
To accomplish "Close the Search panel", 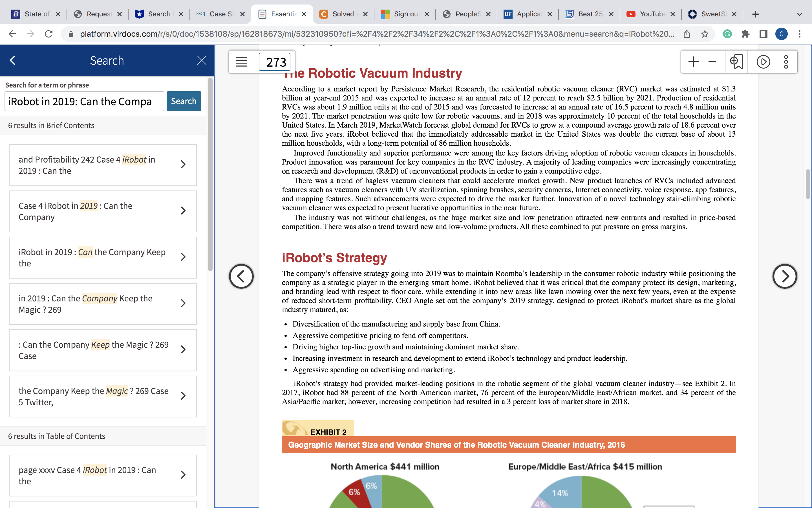I will (202, 60).
